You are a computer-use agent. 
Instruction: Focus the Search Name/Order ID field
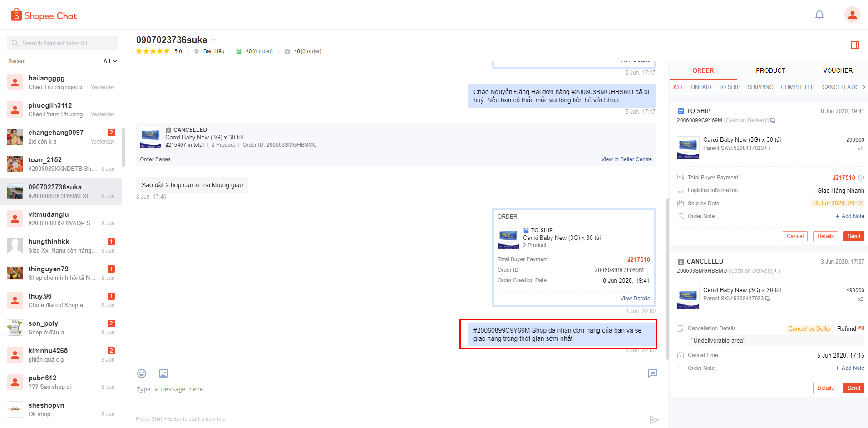tap(62, 43)
